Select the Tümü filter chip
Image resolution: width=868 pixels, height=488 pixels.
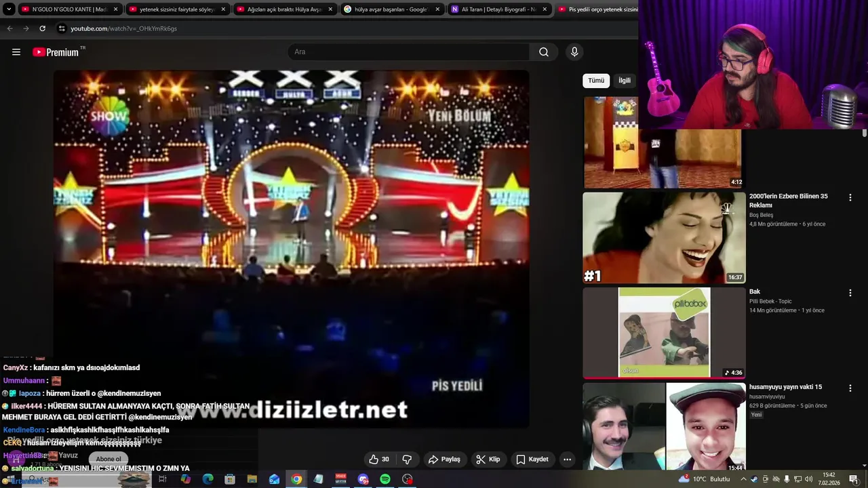596,81
